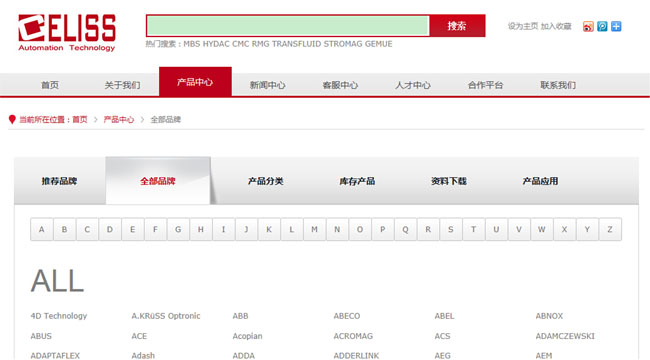This screenshot has height=360, width=650.
Task: Open the 产品中心 navigation item
Action: pyautogui.click(x=195, y=82)
